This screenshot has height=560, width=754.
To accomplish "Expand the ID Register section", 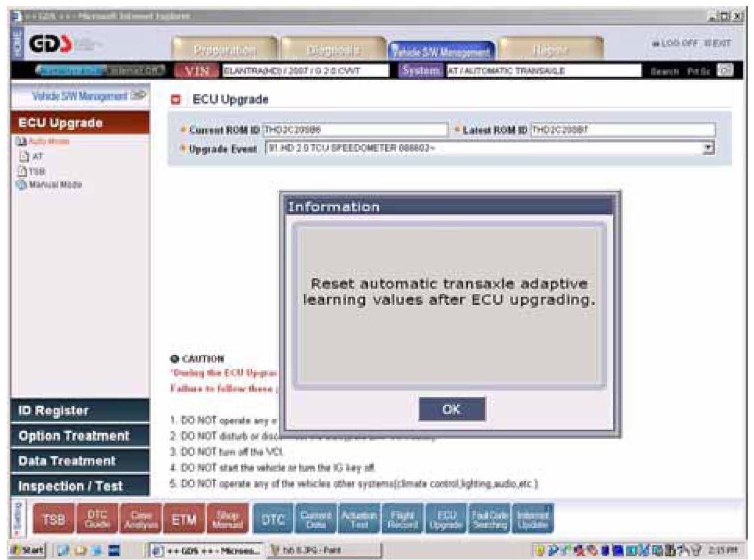I will (80, 410).
